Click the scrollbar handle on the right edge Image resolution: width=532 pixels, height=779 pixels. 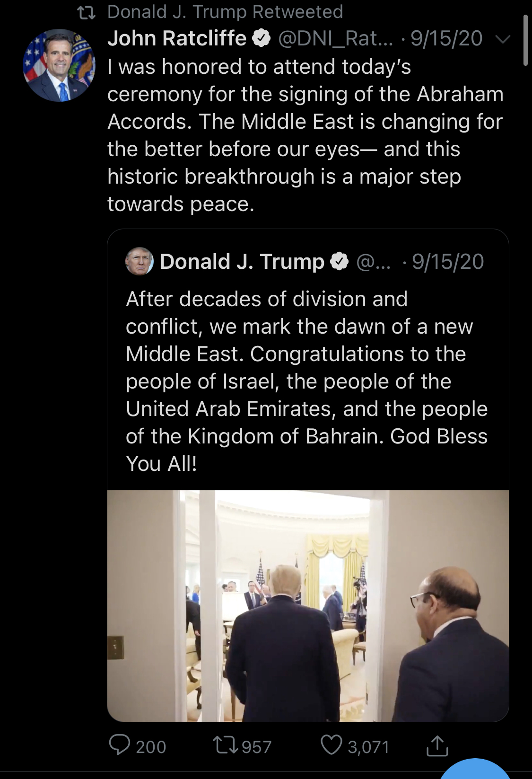[525, 40]
